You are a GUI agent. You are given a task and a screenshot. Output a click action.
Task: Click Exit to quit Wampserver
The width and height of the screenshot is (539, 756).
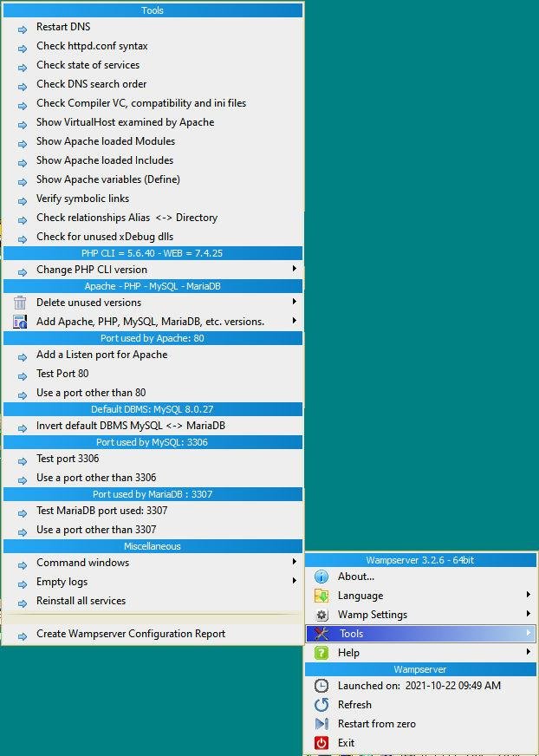tap(420, 743)
